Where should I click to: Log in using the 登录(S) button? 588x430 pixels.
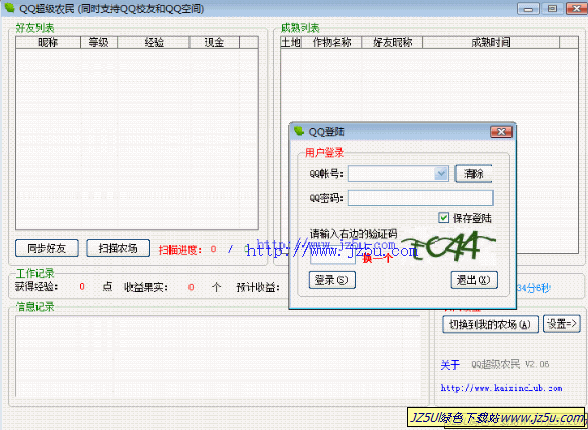[x=332, y=280]
